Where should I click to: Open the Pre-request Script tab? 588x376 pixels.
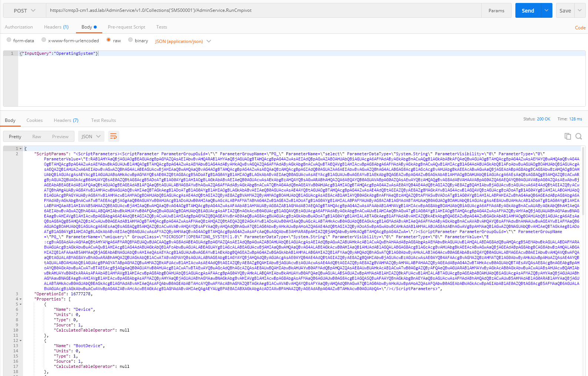click(126, 27)
